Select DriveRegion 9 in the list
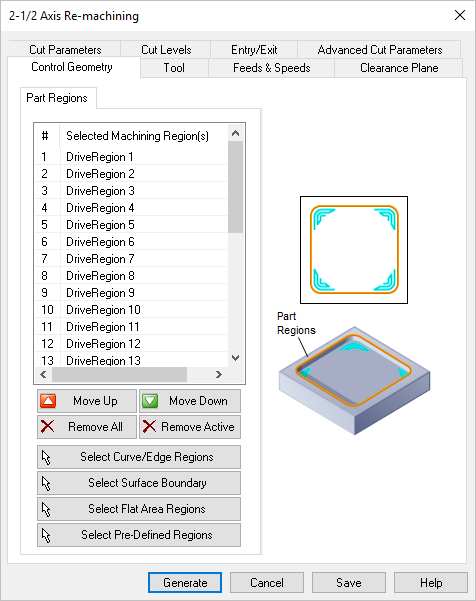 coord(131,292)
